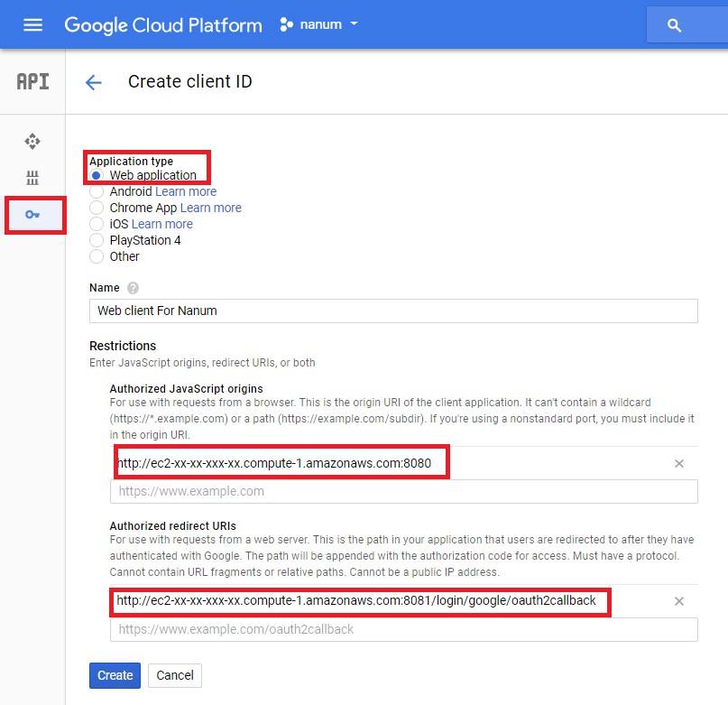
Task: Click the Create button
Action: point(115,675)
